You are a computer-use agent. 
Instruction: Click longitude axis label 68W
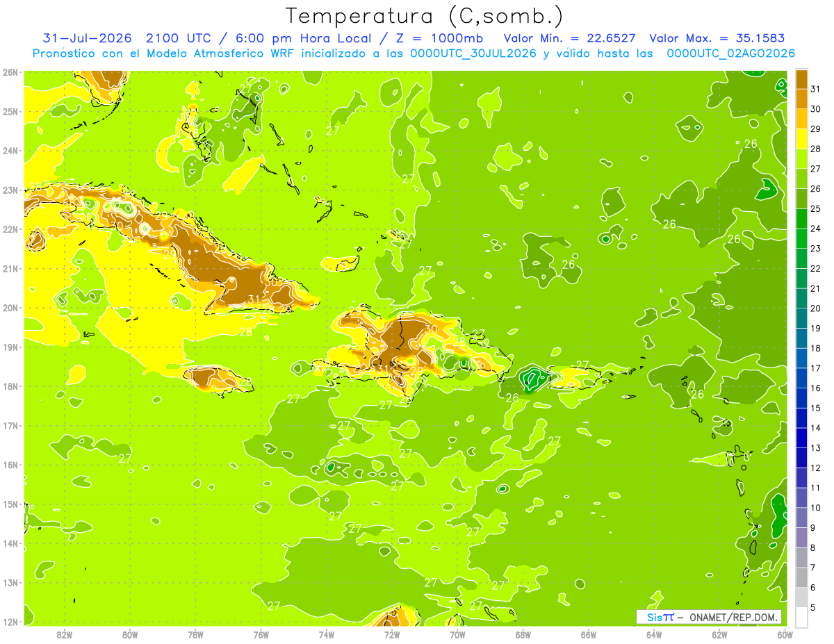coord(523,634)
